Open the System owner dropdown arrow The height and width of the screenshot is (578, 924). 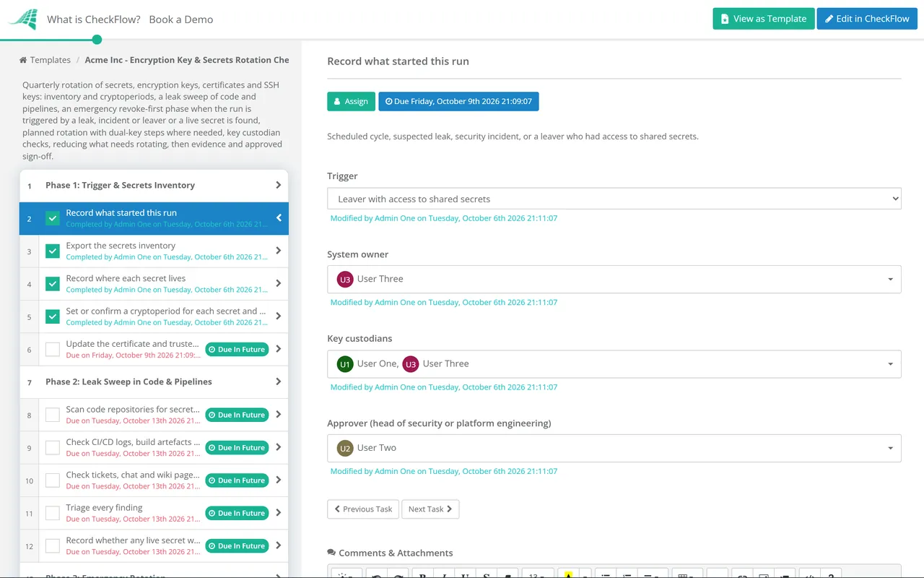(890, 280)
